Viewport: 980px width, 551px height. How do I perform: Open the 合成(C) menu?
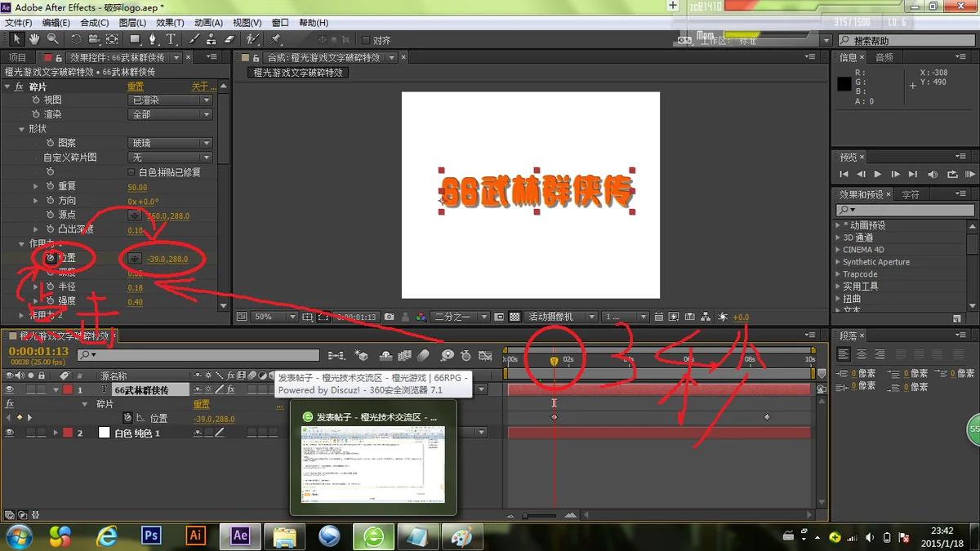click(95, 23)
